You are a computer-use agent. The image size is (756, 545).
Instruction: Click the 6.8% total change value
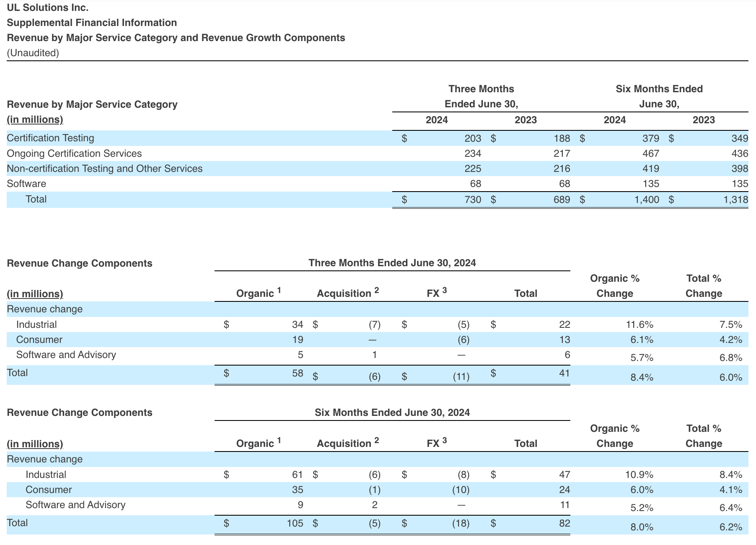[731, 358]
